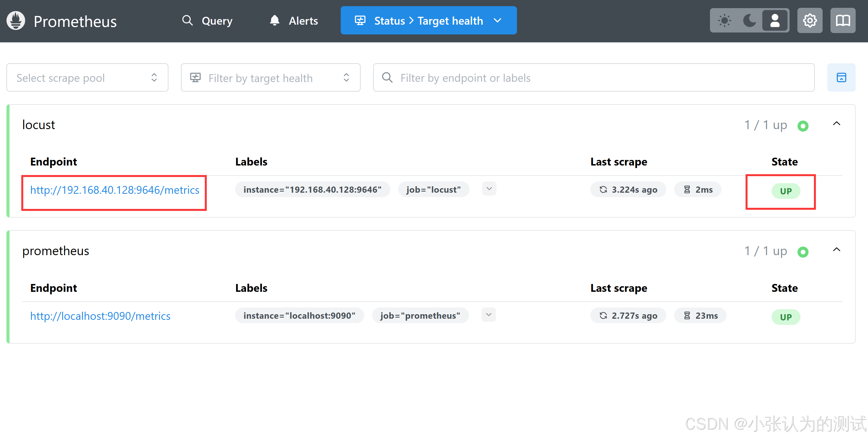Click the green health circle for locust

click(803, 126)
